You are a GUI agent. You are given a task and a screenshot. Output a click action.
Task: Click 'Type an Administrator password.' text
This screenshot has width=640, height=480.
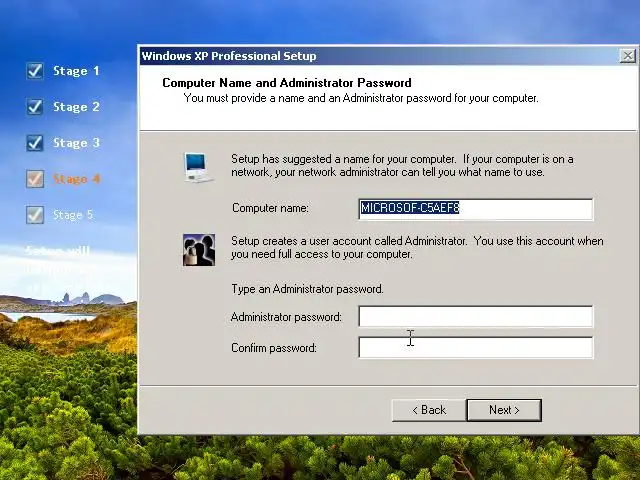(307, 289)
